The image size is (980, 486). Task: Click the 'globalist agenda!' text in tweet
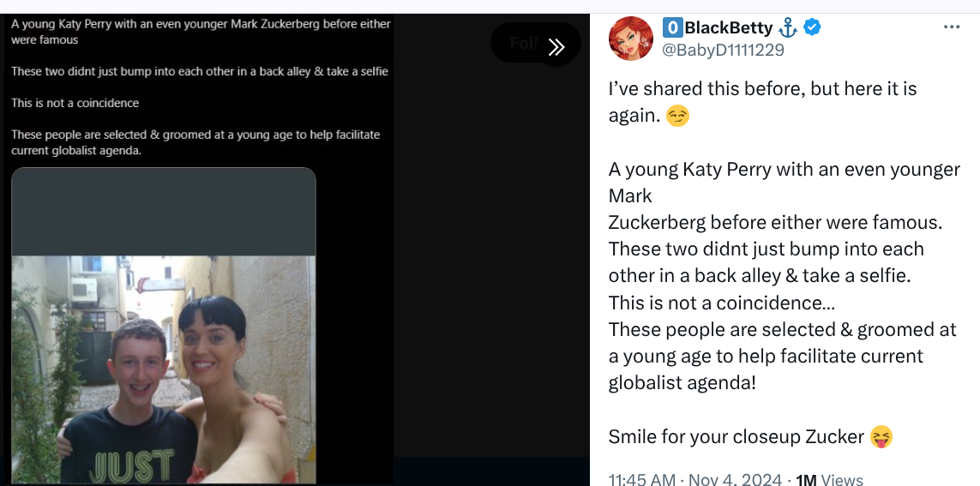tap(682, 383)
